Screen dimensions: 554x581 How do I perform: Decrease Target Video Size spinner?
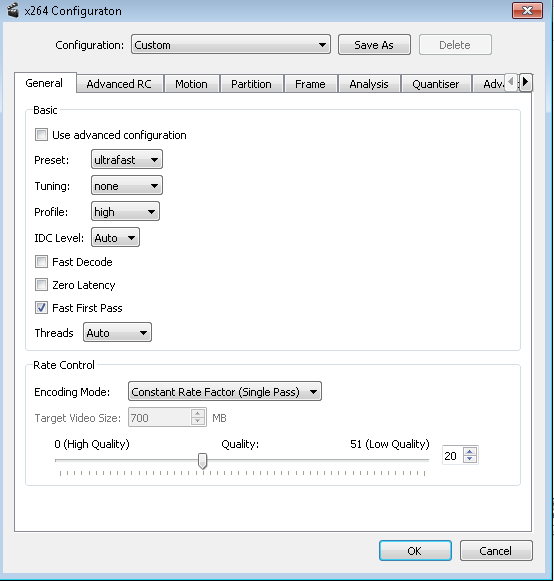tap(198, 421)
